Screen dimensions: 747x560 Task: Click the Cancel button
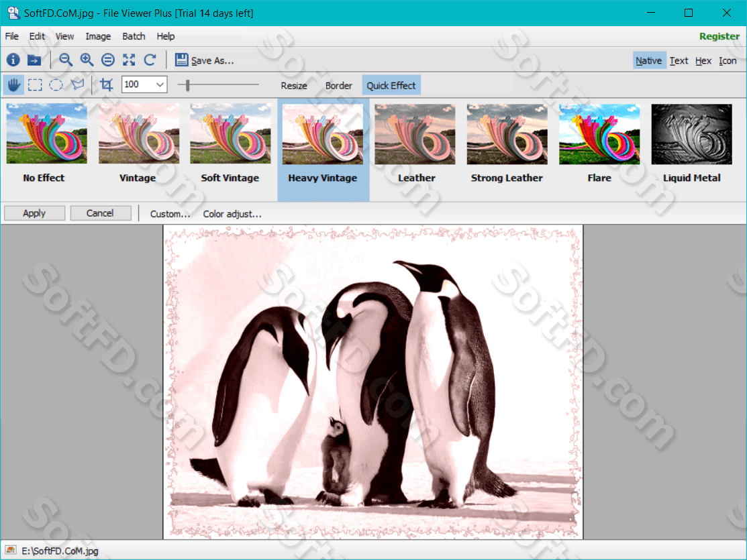pyautogui.click(x=101, y=213)
